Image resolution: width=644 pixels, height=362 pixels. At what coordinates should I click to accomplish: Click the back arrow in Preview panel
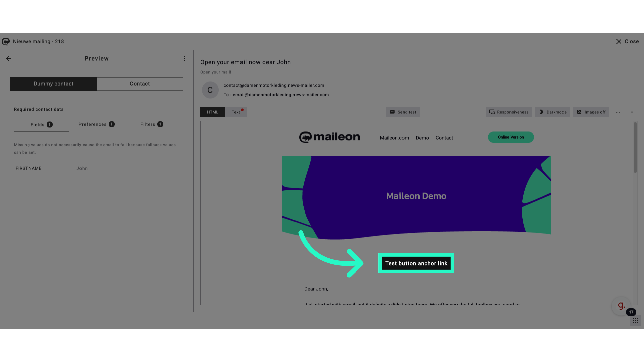(9, 58)
